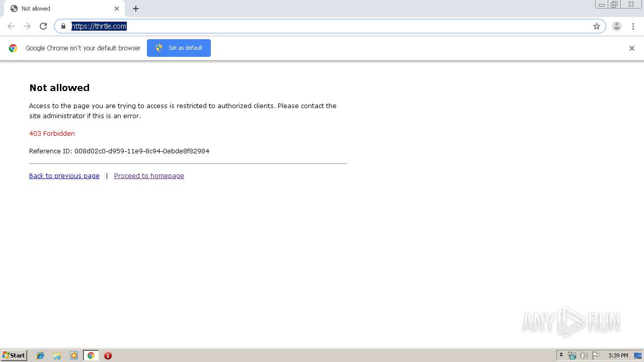
Task: View site info via the lock icon
Action: 63,26
